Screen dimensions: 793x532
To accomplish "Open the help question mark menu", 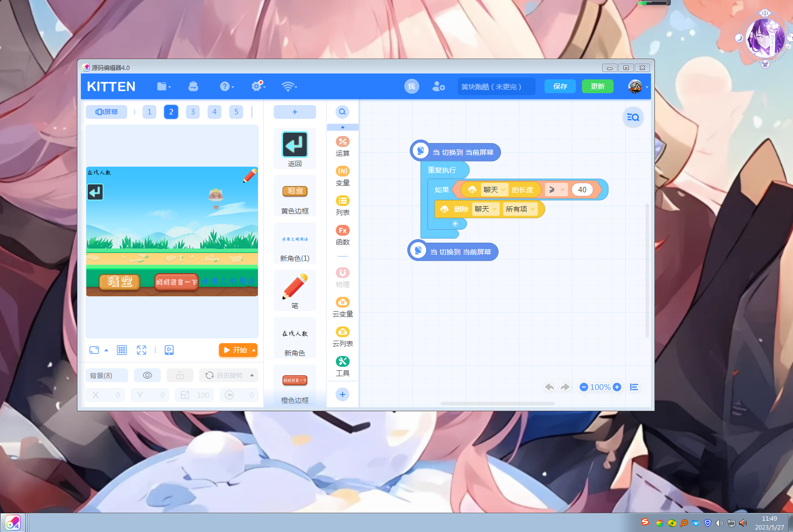I will tap(226, 87).
